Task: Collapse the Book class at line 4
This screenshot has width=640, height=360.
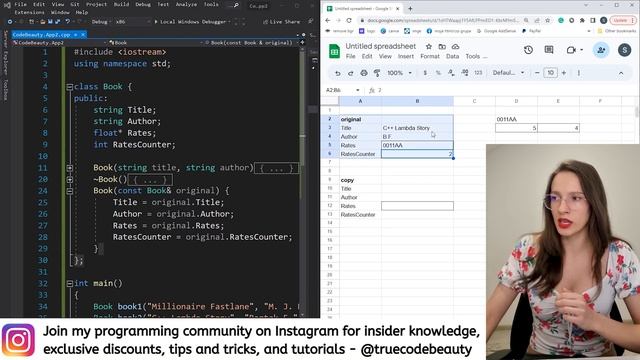Action: (x=69, y=87)
